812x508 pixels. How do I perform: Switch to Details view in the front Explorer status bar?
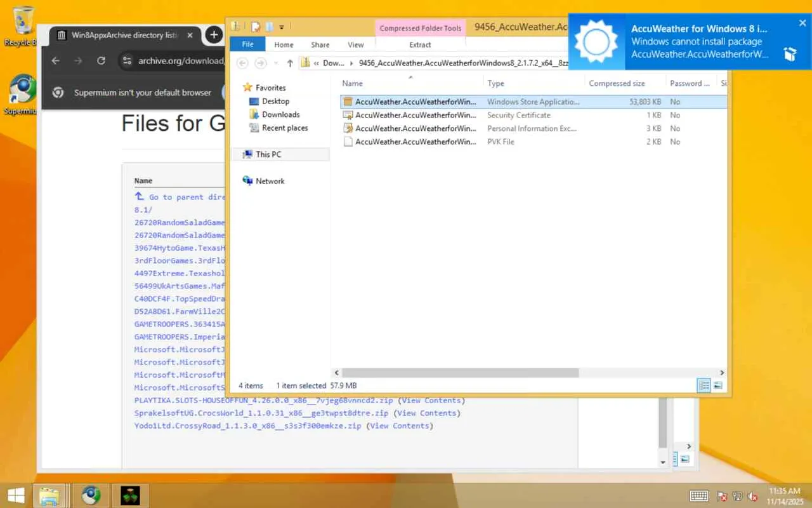pyautogui.click(x=704, y=385)
